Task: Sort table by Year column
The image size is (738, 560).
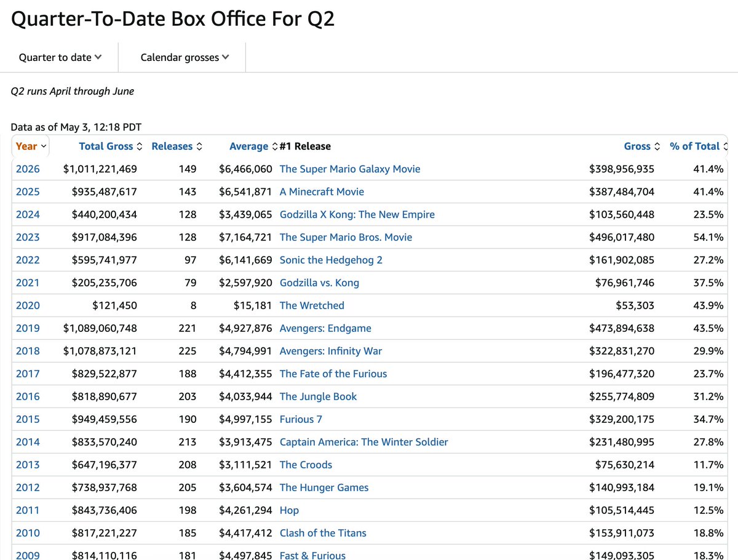Action: [x=31, y=146]
